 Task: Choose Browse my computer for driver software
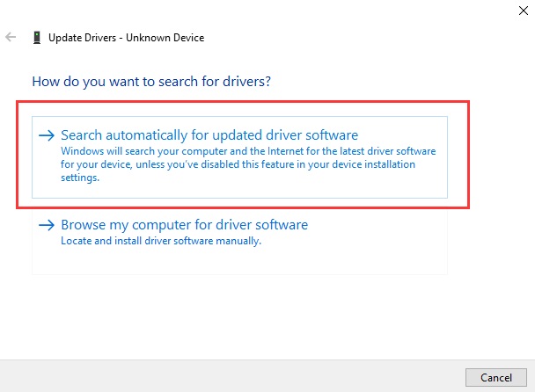[184, 225]
